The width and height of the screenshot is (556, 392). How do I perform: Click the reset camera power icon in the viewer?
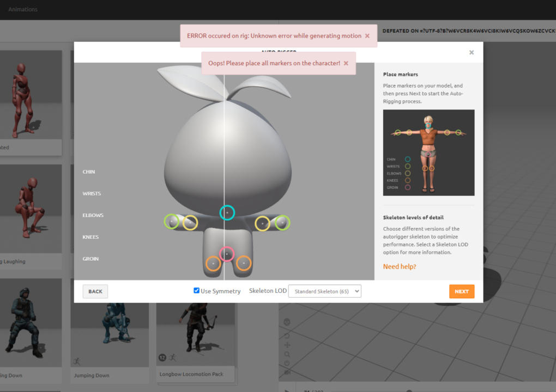[x=287, y=363]
